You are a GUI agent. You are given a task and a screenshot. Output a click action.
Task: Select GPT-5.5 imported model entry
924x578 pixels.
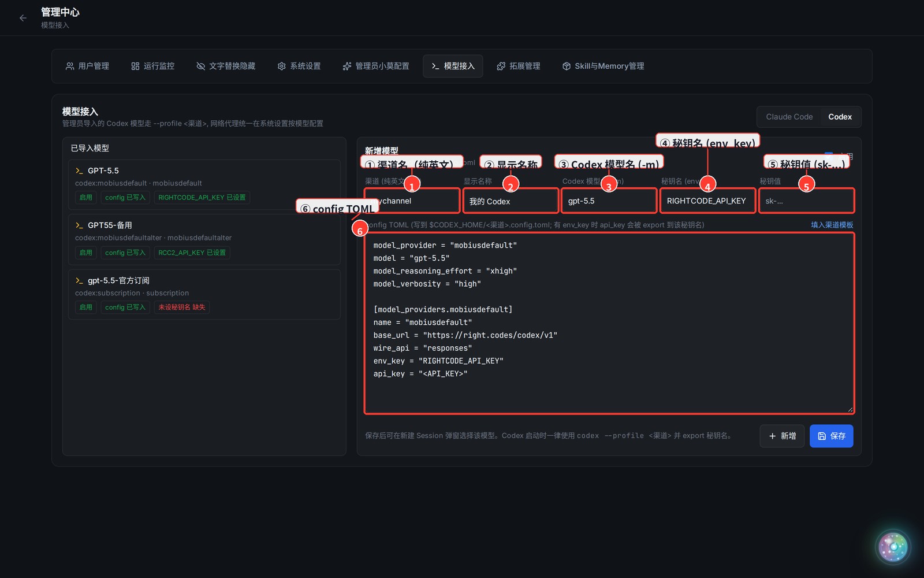pyautogui.click(x=204, y=184)
